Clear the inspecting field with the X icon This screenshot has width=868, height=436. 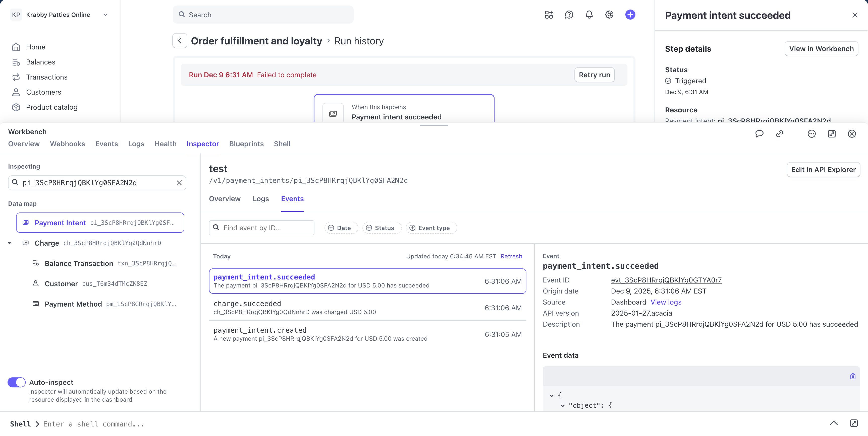click(179, 183)
